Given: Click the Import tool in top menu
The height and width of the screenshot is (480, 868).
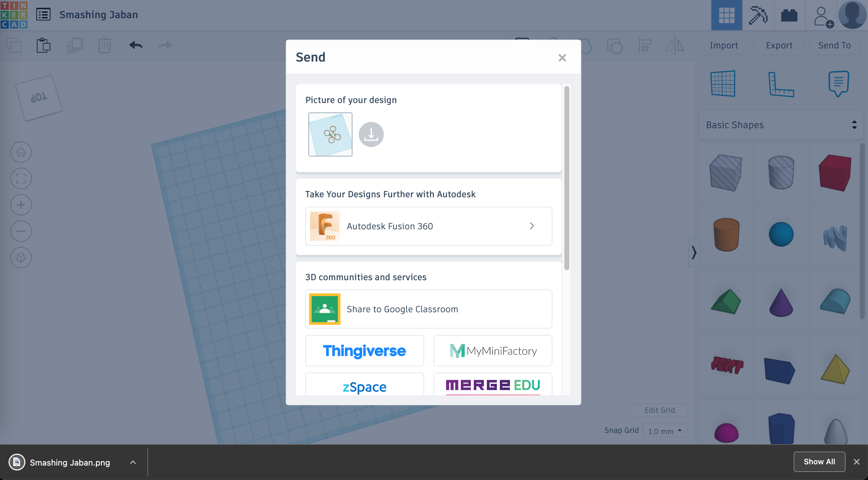Looking at the screenshot, I should tap(724, 45).
